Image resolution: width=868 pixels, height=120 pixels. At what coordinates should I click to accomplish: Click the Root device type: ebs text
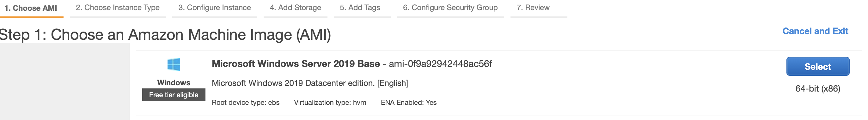point(245,102)
